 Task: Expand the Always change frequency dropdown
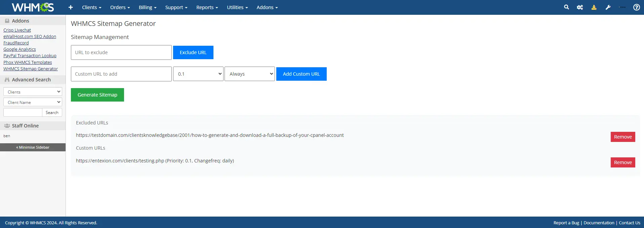(250, 74)
